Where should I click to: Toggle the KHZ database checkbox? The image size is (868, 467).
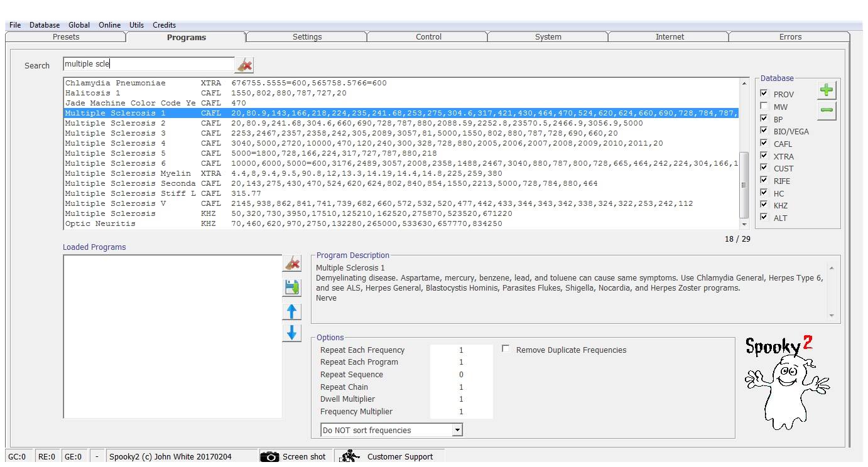tap(764, 205)
